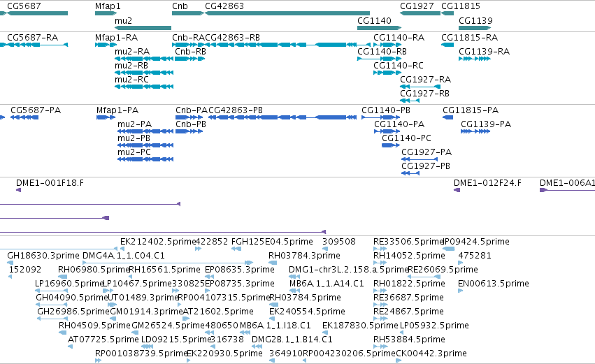Click the CG1139-PA protein label
This screenshot has width=595, height=364.
click(486, 124)
